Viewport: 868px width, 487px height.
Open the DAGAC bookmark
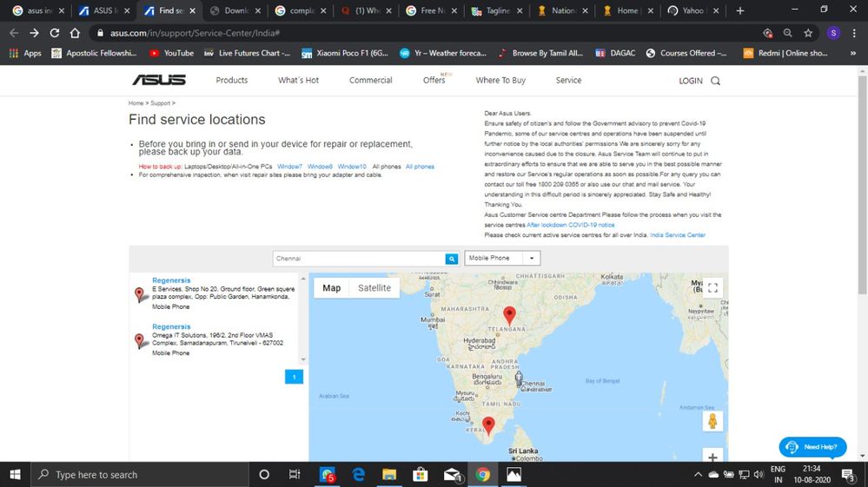pos(615,53)
